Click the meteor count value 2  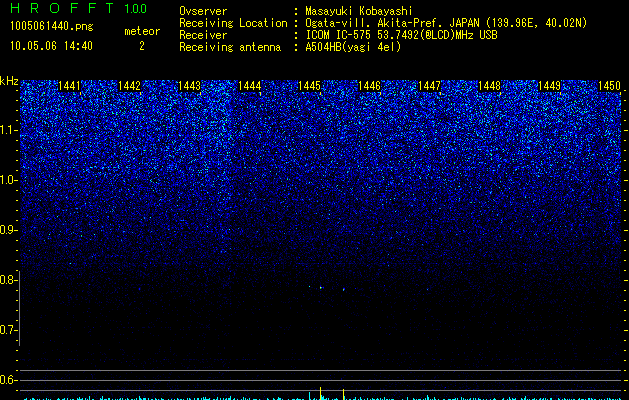(x=142, y=46)
